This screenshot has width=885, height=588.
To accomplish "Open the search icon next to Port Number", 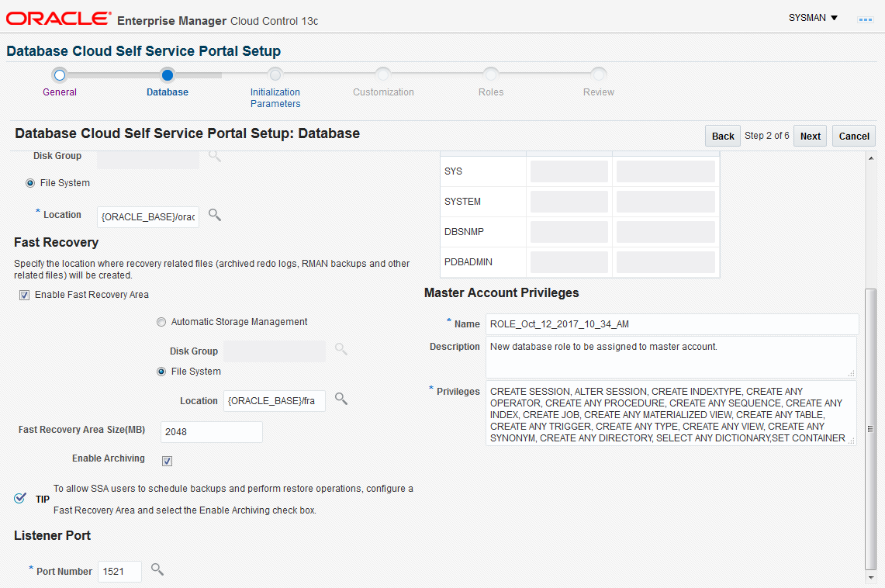I will 157,569.
